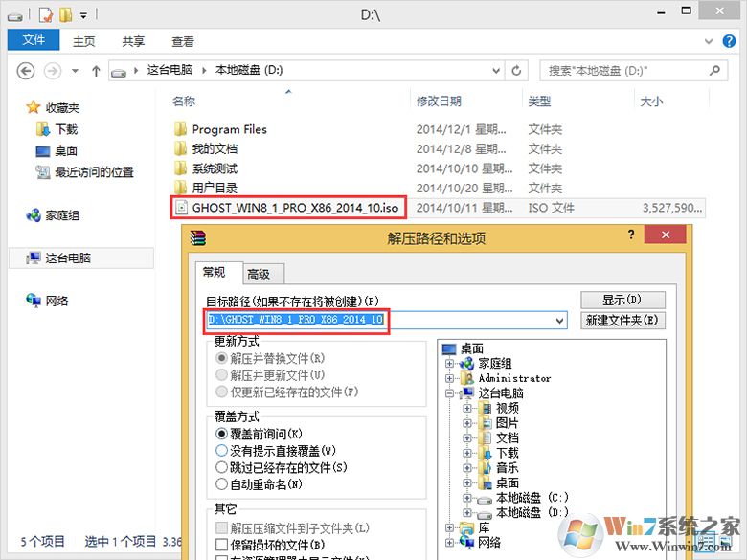Expand 视频 node in dialog folder tree
This screenshot has width=747, height=560.
[467, 408]
